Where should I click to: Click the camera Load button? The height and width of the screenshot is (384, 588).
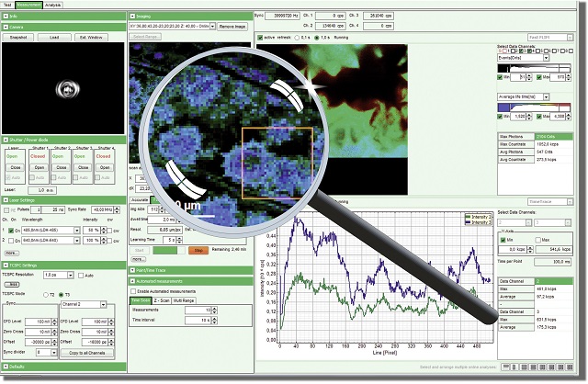tap(54, 38)
